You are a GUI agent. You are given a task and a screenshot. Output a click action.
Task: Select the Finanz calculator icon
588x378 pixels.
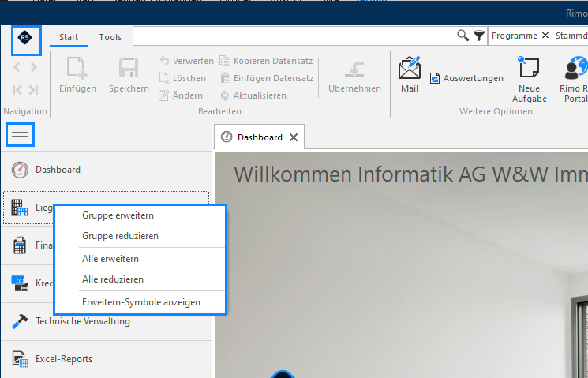pyautogui.click(x=20, y=245)
